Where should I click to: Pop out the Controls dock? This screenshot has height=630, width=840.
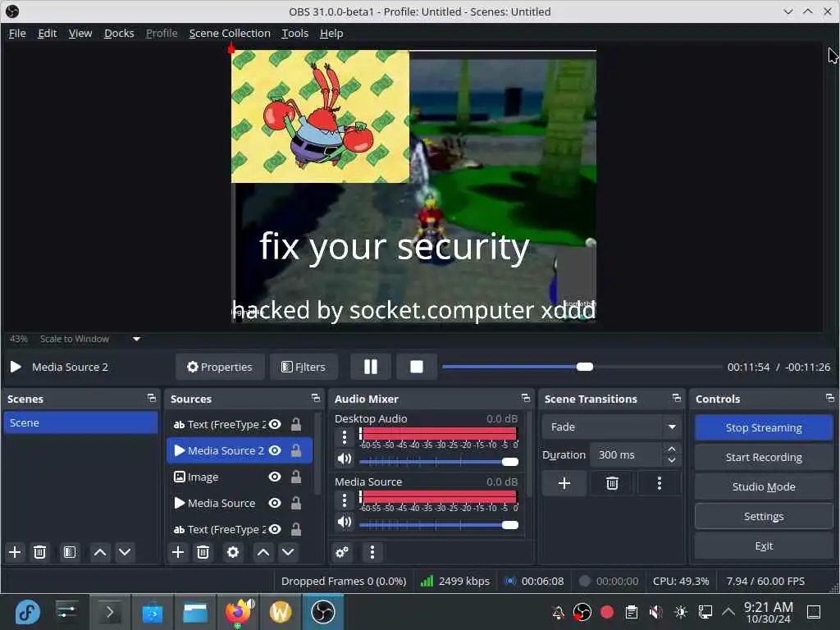pyautogui.click(x=830, y=398)
